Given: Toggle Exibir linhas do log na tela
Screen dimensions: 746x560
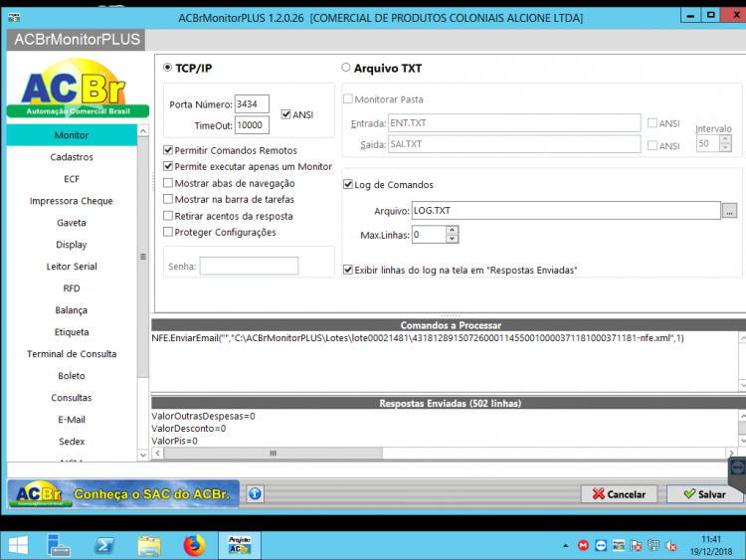Looking at the screenshot, I should (x=348, y=270).
